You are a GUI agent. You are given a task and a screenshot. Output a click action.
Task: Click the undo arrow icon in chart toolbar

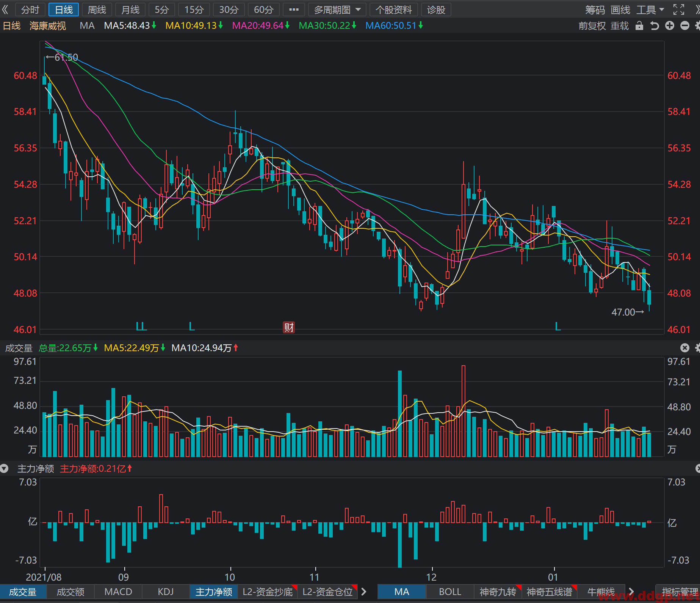(655, 25)
